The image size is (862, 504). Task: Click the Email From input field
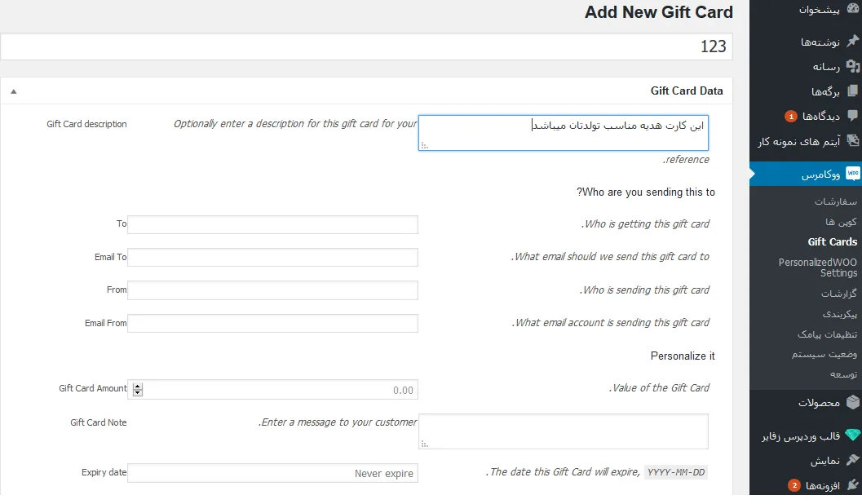(x=272, y=323)
